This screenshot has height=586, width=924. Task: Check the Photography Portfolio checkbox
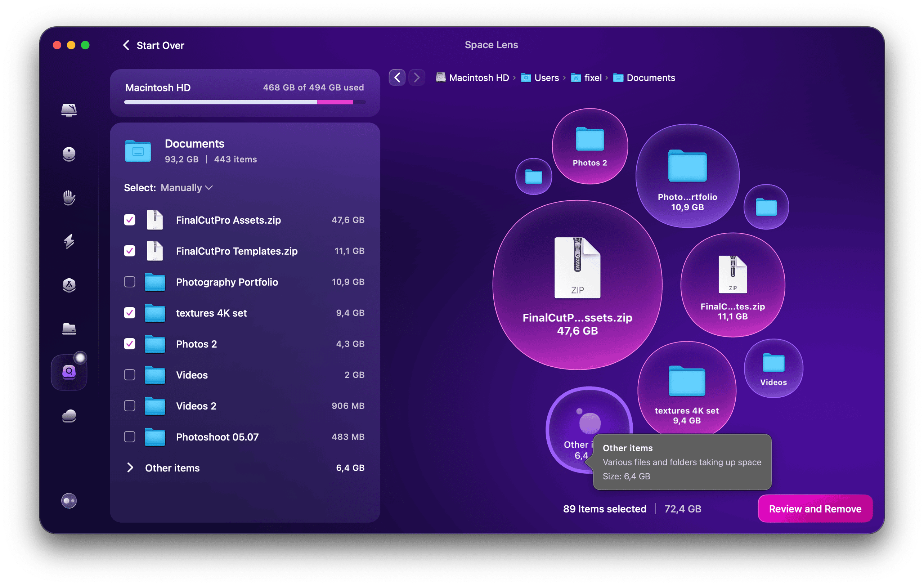pyautogui.click(x=130, y=282)
